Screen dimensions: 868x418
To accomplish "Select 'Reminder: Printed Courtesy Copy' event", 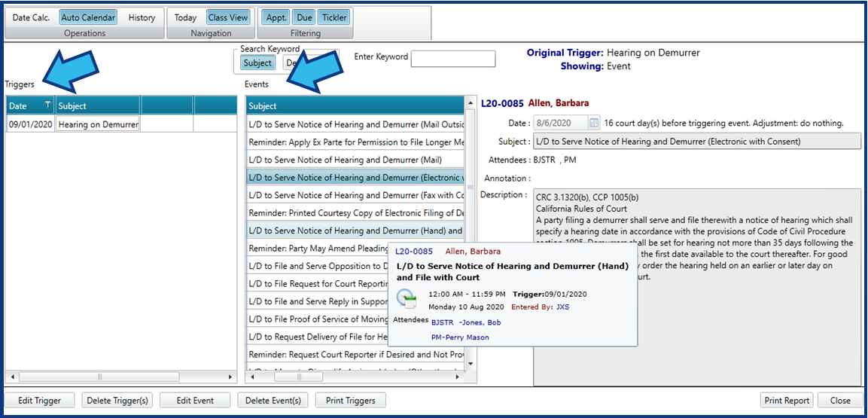I will click(x=355, y=212).
